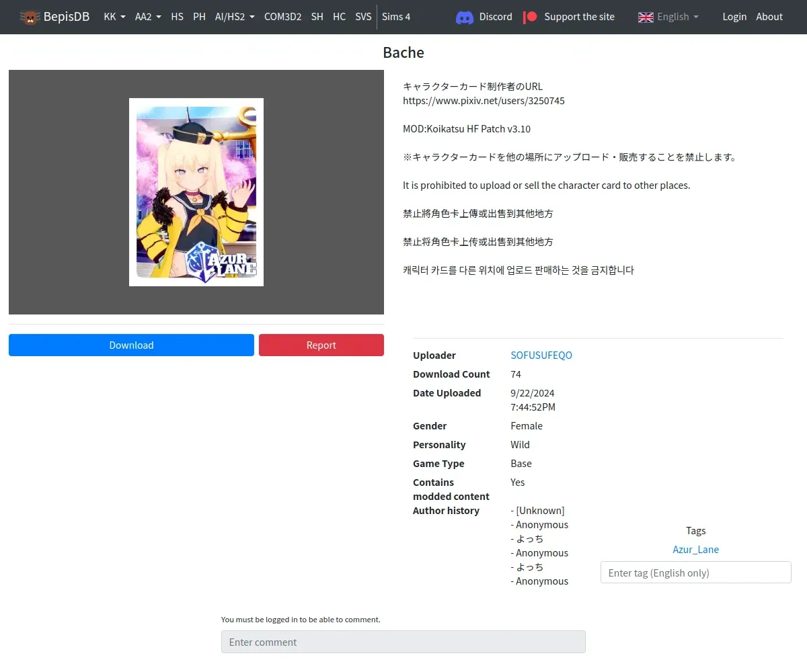807x672 pixels.
Task: Click the red Report button
Action: tap(321, 345)
